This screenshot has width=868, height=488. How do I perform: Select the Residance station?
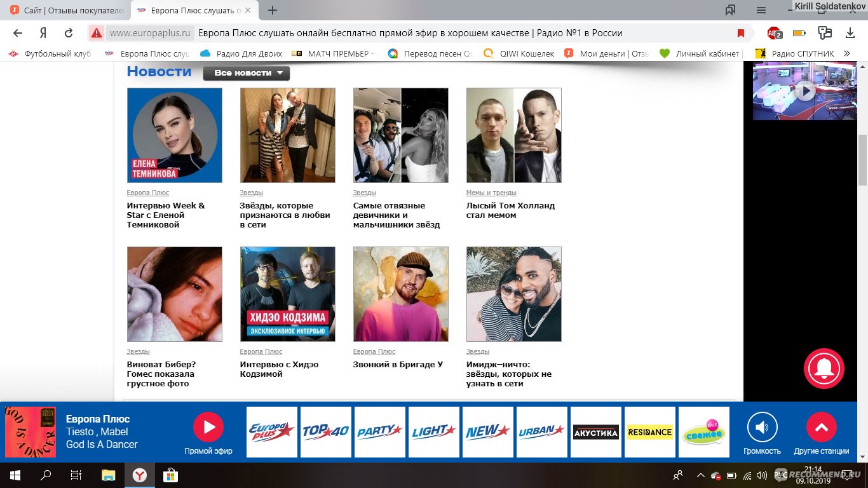[649, 432]
